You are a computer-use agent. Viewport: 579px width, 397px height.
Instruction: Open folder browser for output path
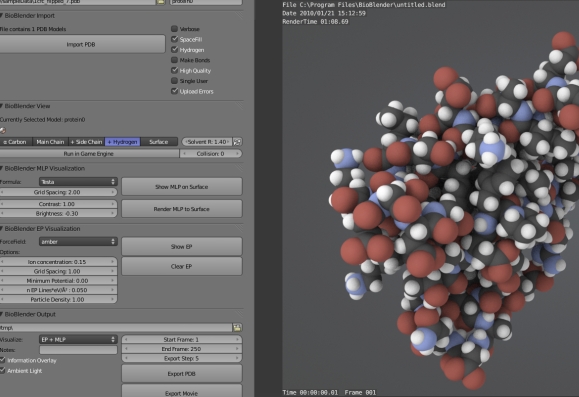(x=237, y=327)
